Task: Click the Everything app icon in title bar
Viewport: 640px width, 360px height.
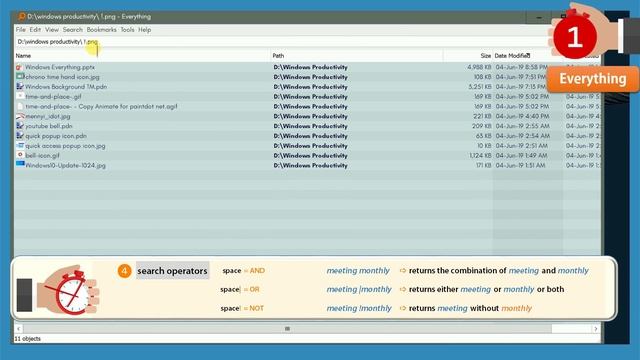Action: [22, 17]
